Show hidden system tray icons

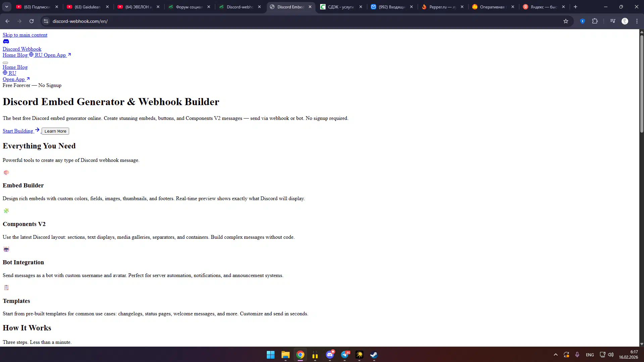pyautogui.click(x=556, y=355)
